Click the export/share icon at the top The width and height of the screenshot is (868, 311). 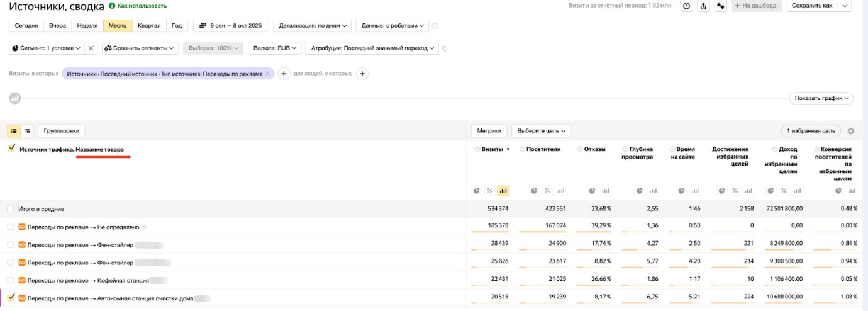(703, 6)
